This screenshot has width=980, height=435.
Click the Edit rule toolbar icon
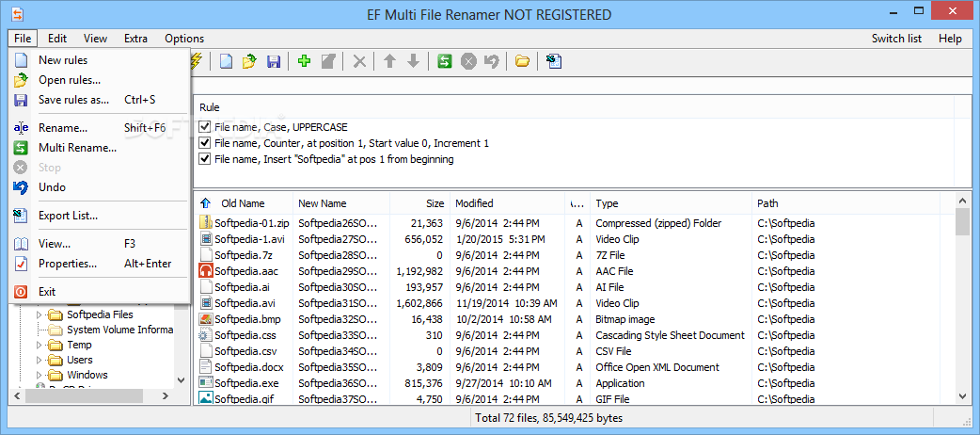click(328, 61)
